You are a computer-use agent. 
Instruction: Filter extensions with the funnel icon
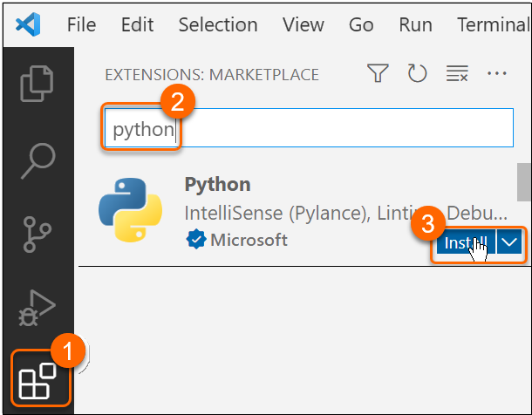click(x=378, y=73)
